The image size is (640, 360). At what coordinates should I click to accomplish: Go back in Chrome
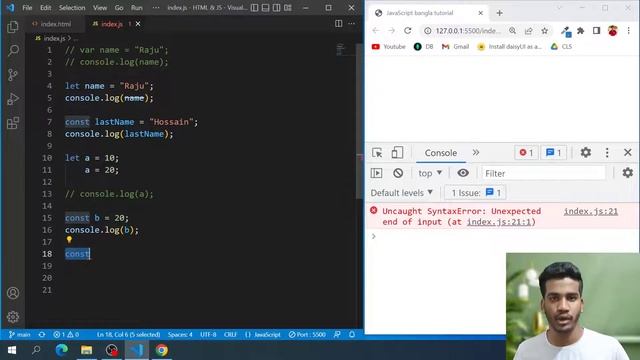376,31
